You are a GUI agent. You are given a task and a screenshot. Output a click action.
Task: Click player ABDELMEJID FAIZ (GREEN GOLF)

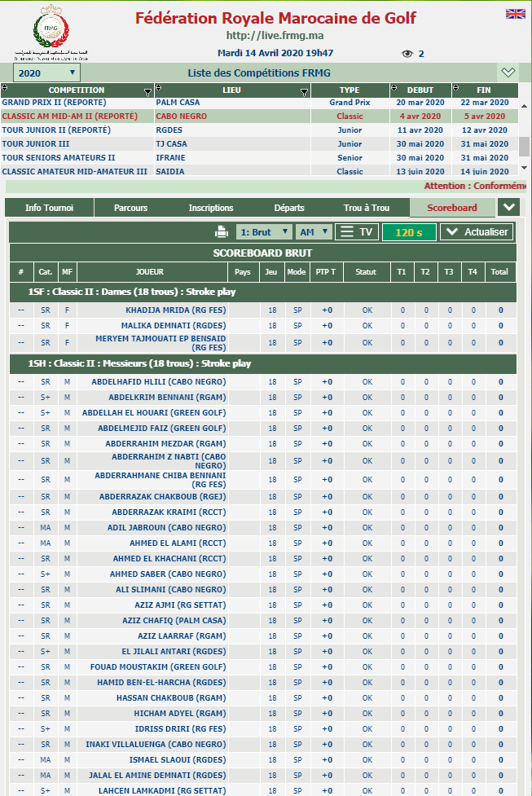pyautogui.click(x=161, y=428)
